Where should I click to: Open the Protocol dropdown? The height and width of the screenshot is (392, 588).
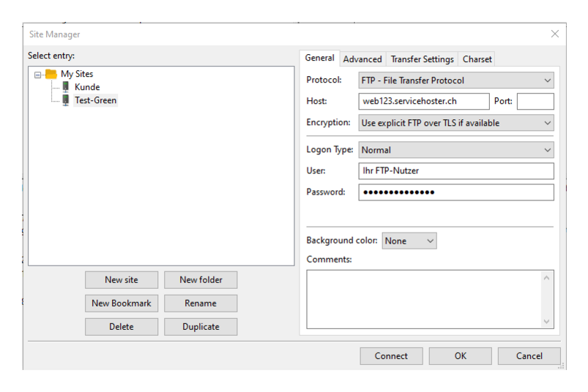pyautogui.click(x=456, y=80)
